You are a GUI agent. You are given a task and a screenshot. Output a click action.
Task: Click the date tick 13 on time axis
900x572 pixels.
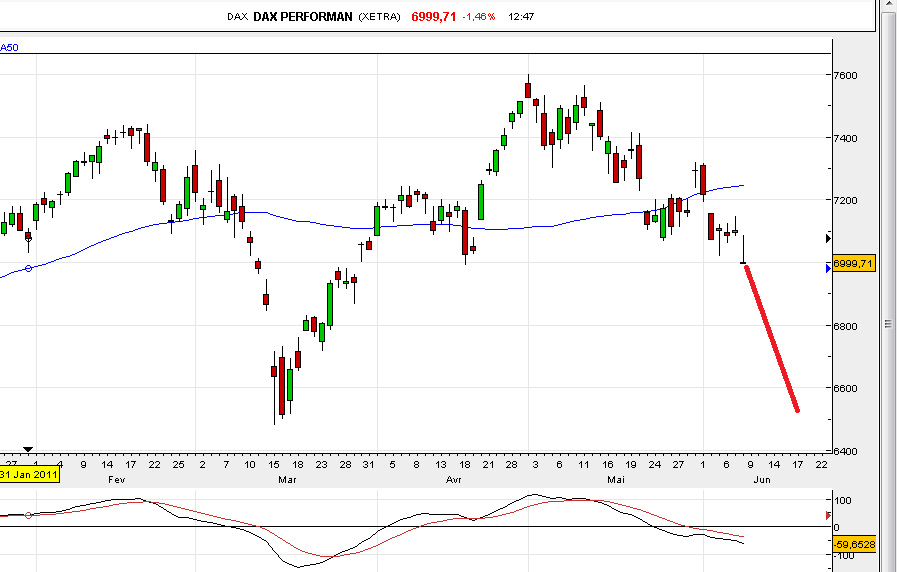pos(440,465)
